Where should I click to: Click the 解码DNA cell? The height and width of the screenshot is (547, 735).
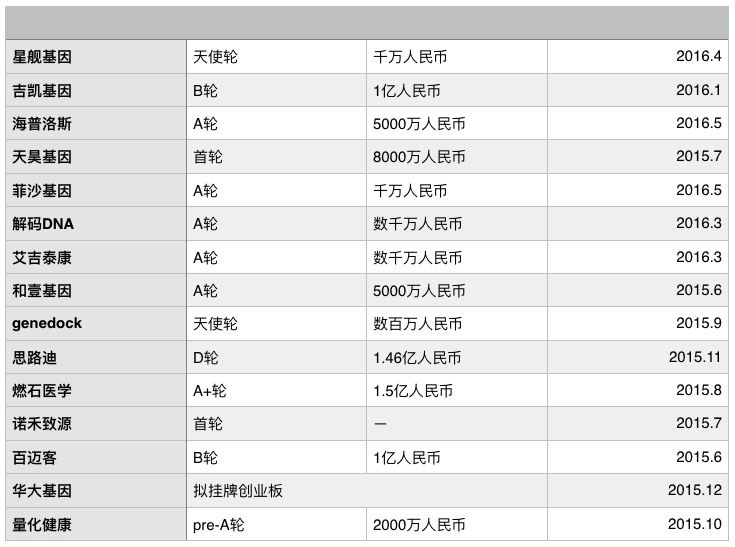pyautogui.click(x=96, y=224)
